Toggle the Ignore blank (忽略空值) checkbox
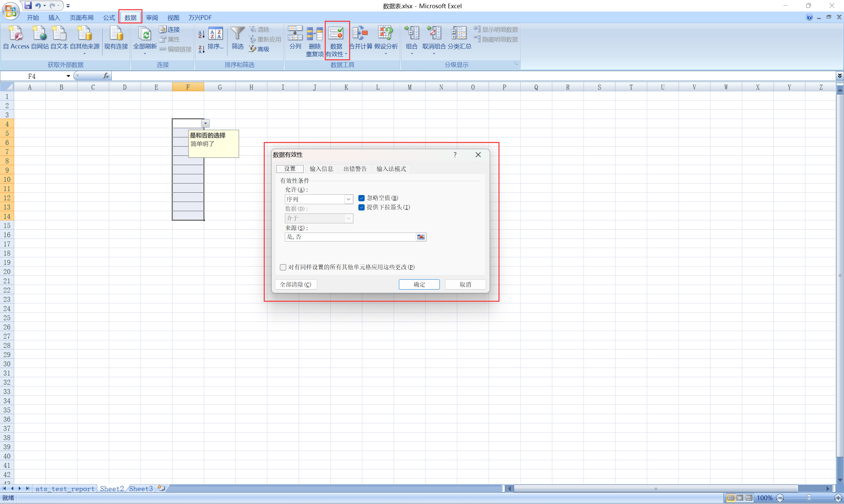Viewport: 844px width, 504px height. click(x=362, y=198)
